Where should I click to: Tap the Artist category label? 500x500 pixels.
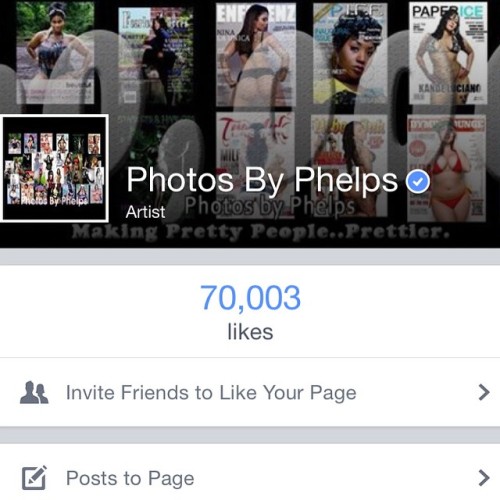145,212
